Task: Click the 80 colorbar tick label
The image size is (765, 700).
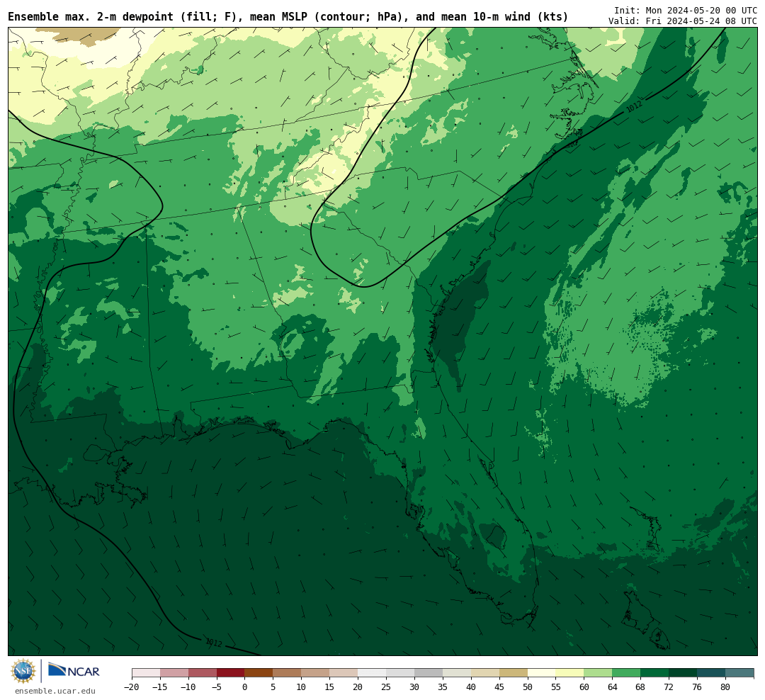Action: coord(726,687)
